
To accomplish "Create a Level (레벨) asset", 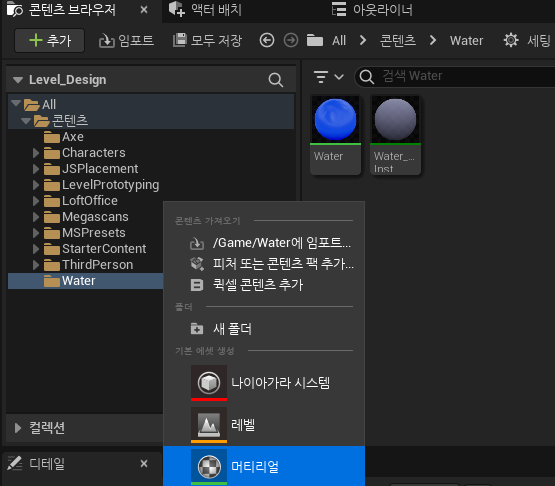I will (264, 425).
